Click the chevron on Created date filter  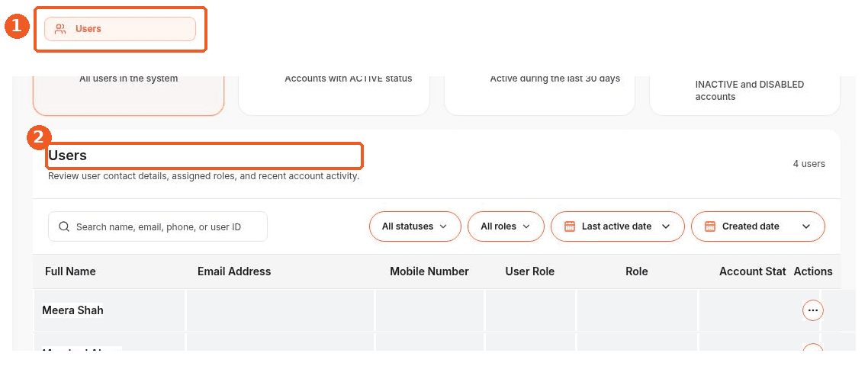click(x=806, y=226)
